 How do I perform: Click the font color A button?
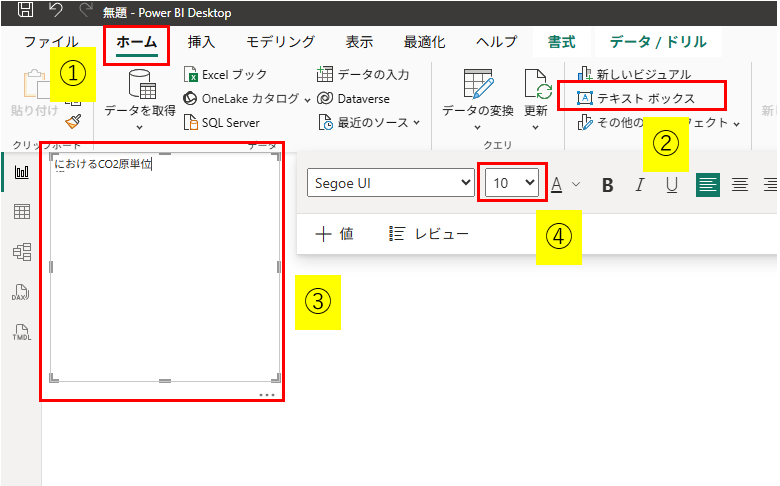click(x=557, y=185)
